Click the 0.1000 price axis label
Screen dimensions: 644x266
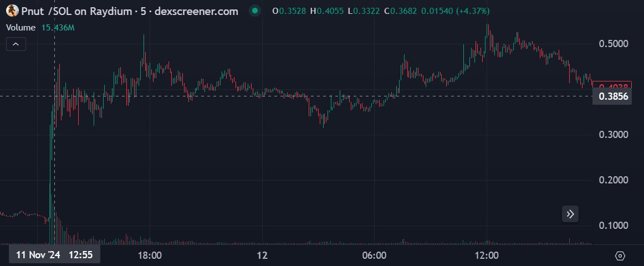click(613, 226)
